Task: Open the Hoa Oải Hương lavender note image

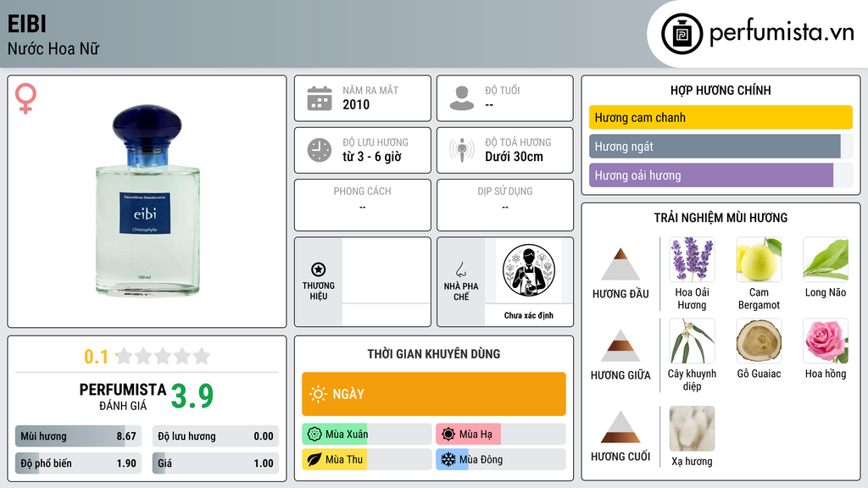Action: pos(692,259)
